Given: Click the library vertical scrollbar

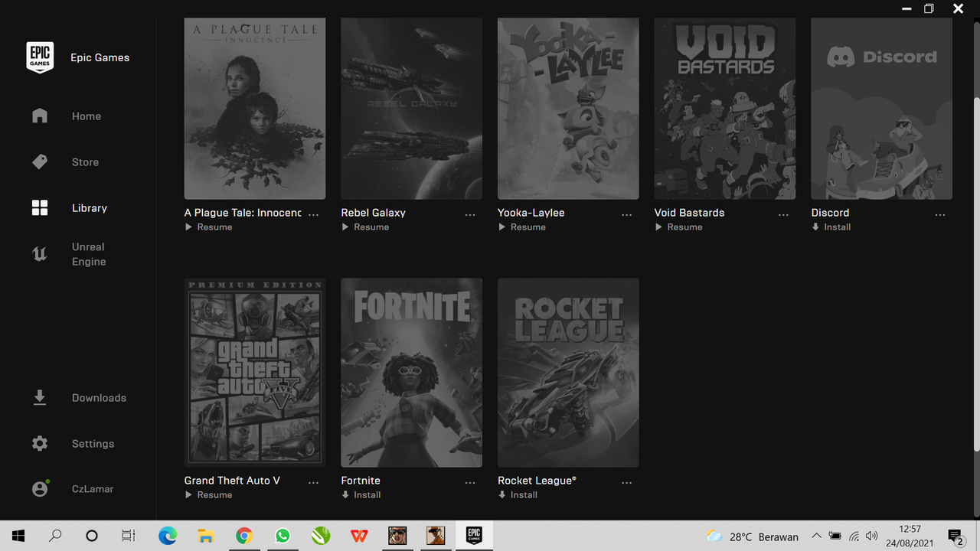Looking at the screenshot, I should pos(975,274).
